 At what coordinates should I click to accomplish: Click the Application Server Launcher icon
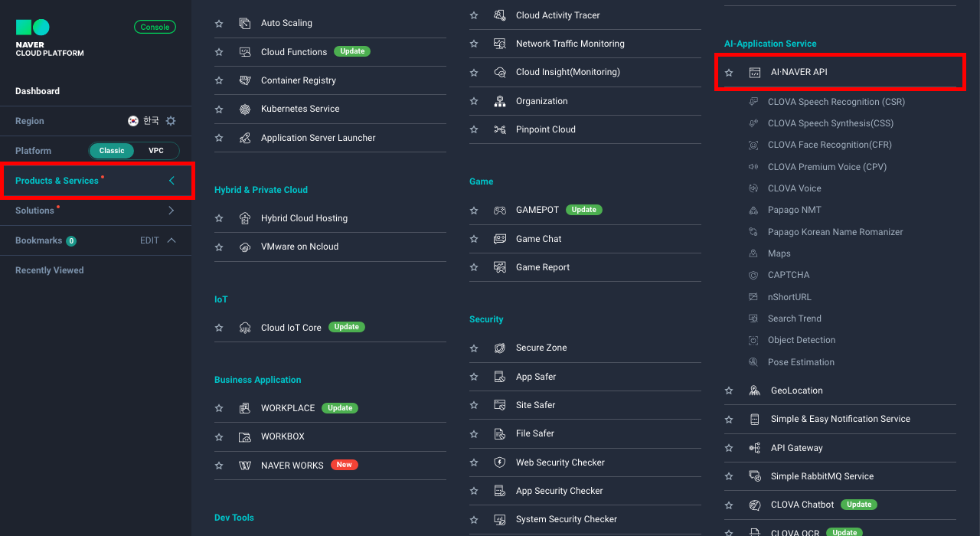tap(245, 138)
